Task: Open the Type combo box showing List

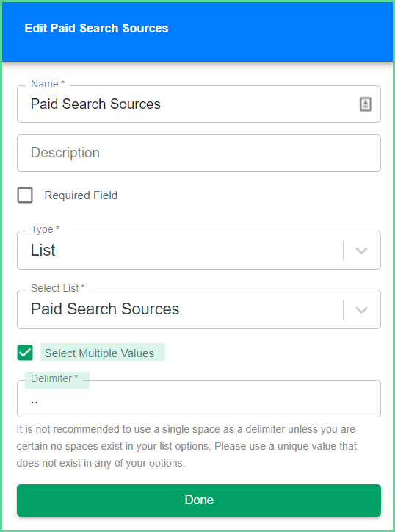Action: [199, 251]
